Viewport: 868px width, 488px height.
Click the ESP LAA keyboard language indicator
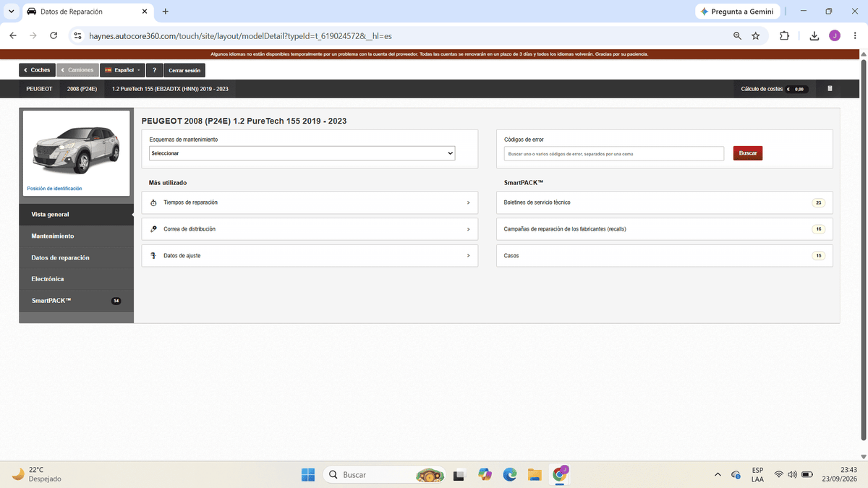757,474
